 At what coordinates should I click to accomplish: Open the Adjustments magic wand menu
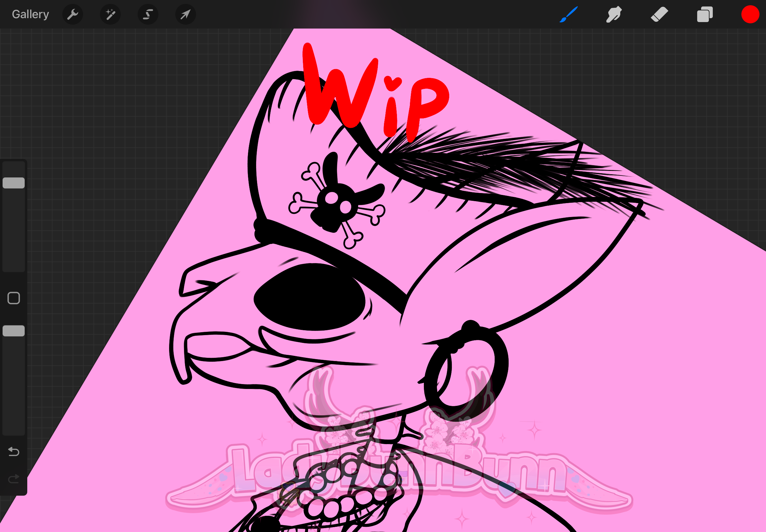110,14
